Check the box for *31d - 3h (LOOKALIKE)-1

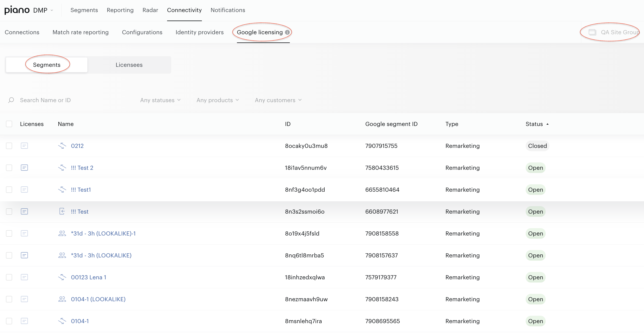tap(9, 234)
